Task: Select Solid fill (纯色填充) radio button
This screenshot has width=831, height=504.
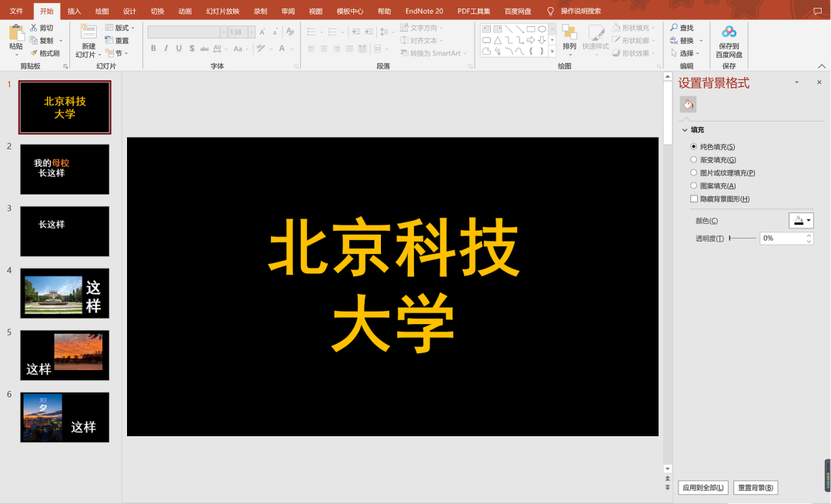Action: point(693,146)
